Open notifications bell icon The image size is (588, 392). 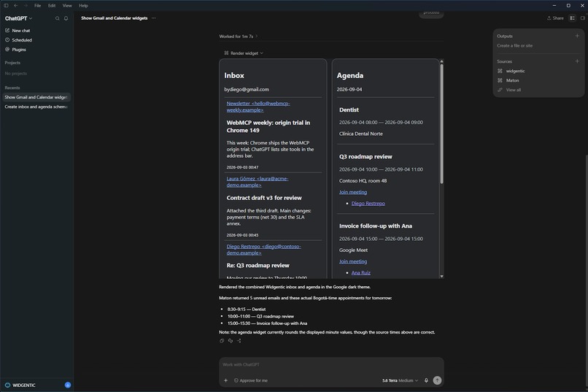[x=66, y=18]
